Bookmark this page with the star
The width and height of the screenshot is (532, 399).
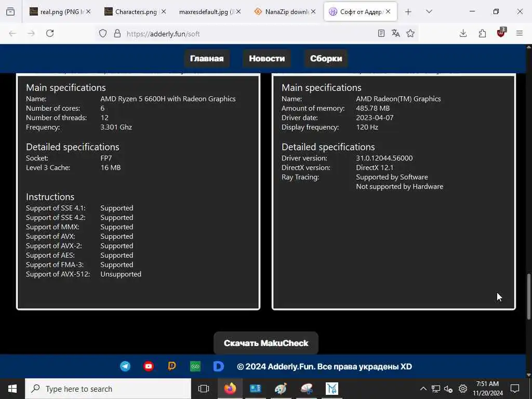[410, 33]
